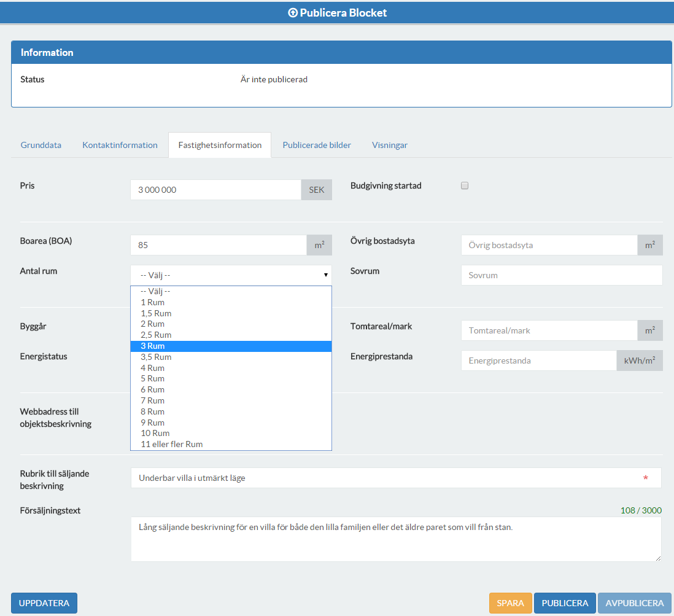Click the Försäljningstext resize handle
This screenshot has height=616, width=674.
tap(658, 558)
